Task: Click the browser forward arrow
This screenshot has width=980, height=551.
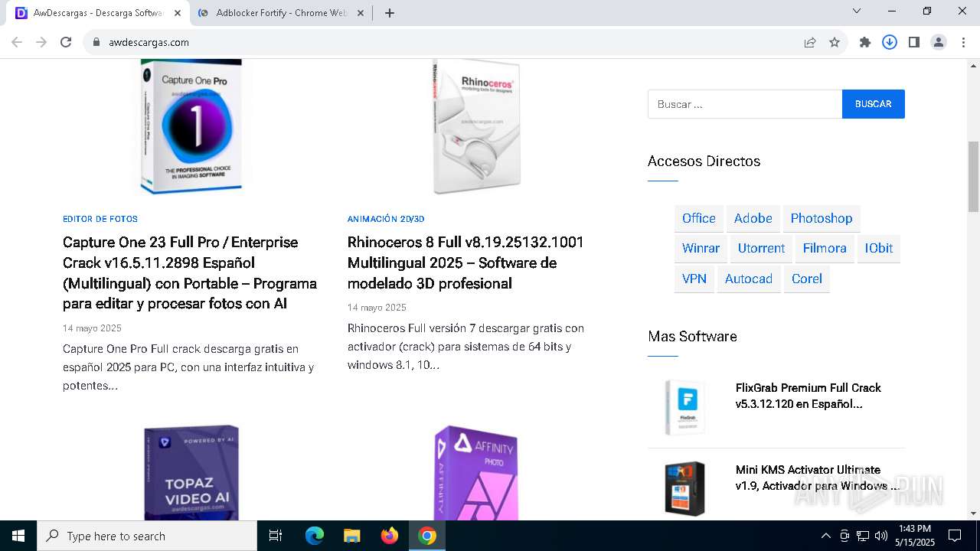Action: (41, 42)
